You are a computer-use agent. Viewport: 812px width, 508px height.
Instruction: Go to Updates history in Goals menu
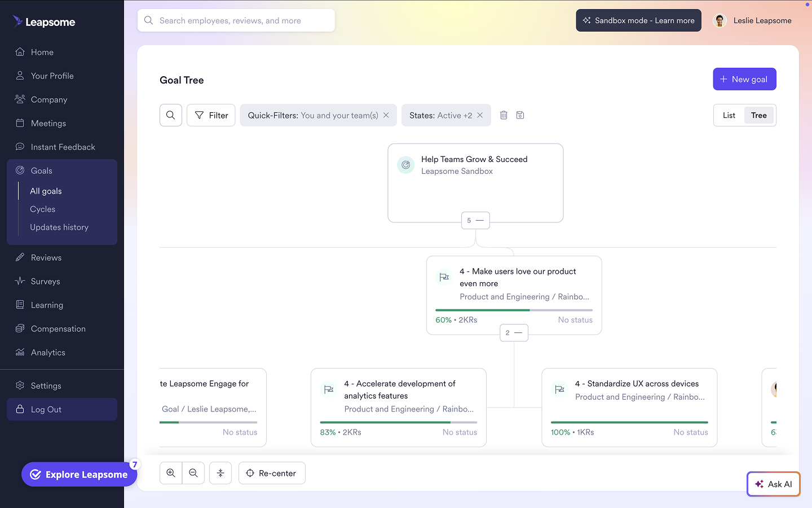click(x=59, y=227)
